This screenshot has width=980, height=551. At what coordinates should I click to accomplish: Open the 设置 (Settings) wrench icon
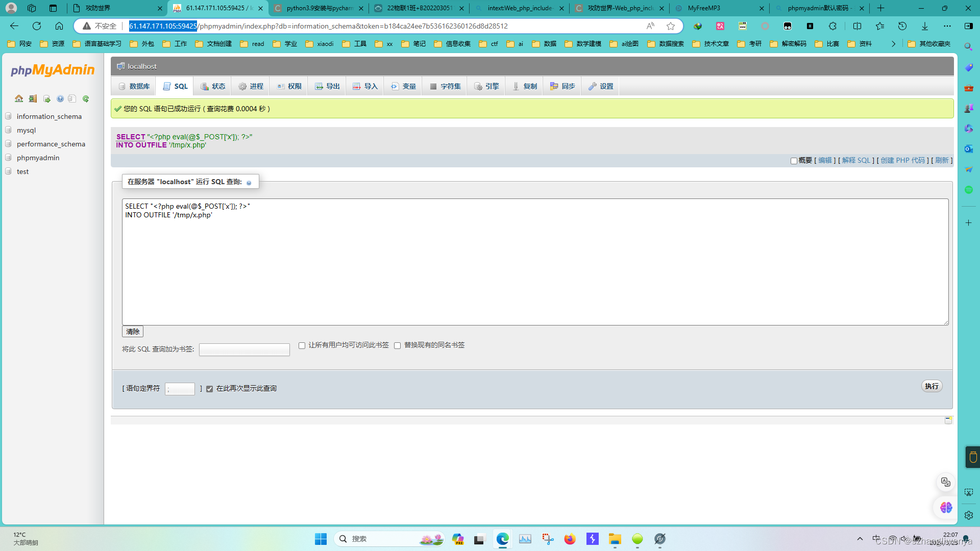coord(593,86)
